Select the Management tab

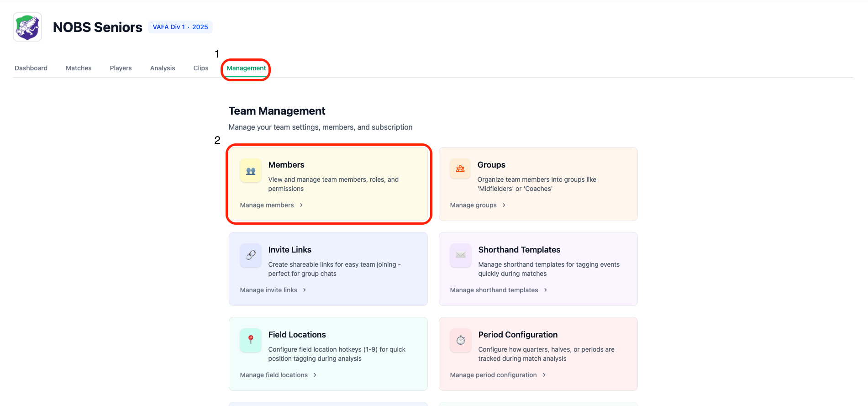pos(246,68)
